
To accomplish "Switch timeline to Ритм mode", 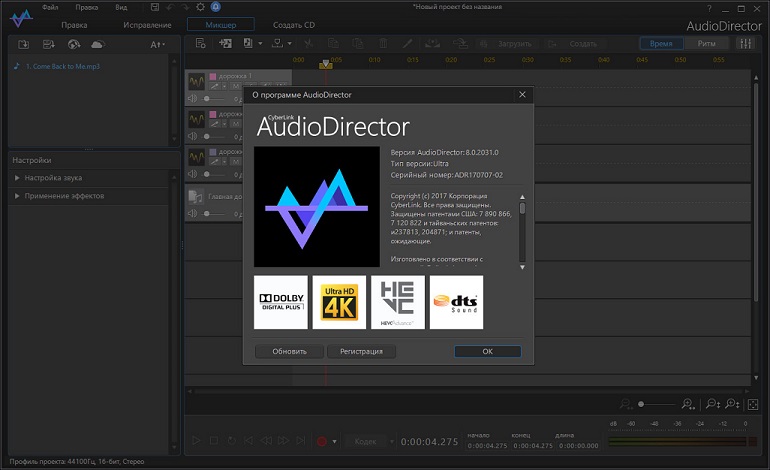I will point(706,44).
